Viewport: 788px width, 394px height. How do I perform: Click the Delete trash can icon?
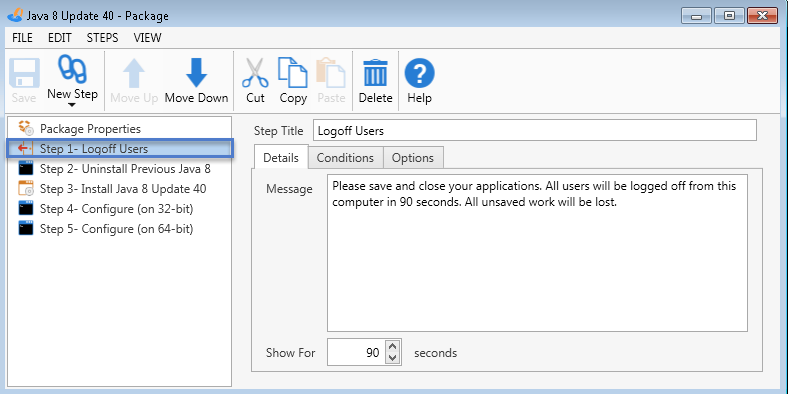tap(375, 73)
